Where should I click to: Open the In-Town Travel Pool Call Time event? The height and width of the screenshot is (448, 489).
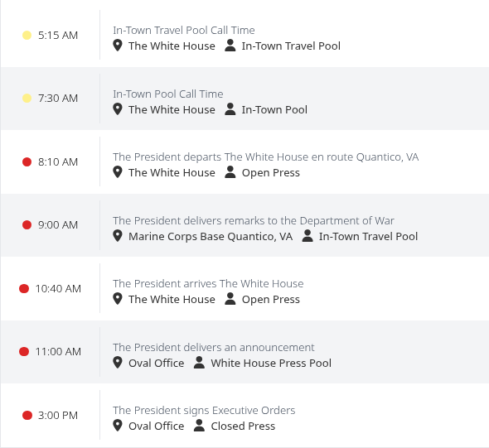pos(184,30)
